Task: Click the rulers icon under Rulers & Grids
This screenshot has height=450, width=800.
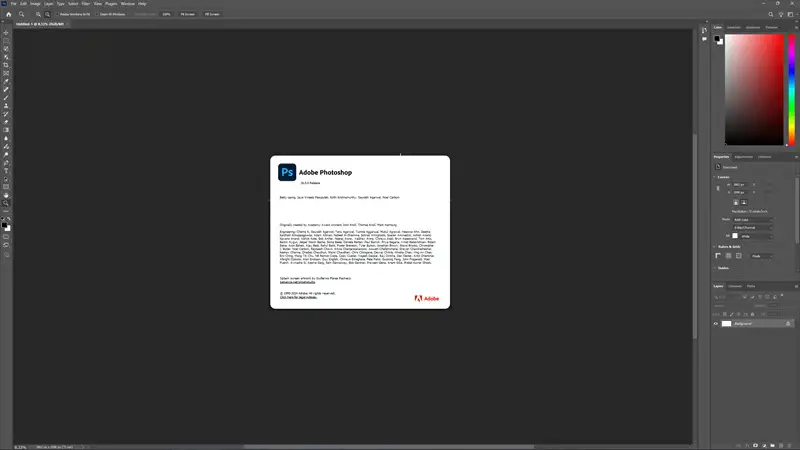Action: (718, 256)
